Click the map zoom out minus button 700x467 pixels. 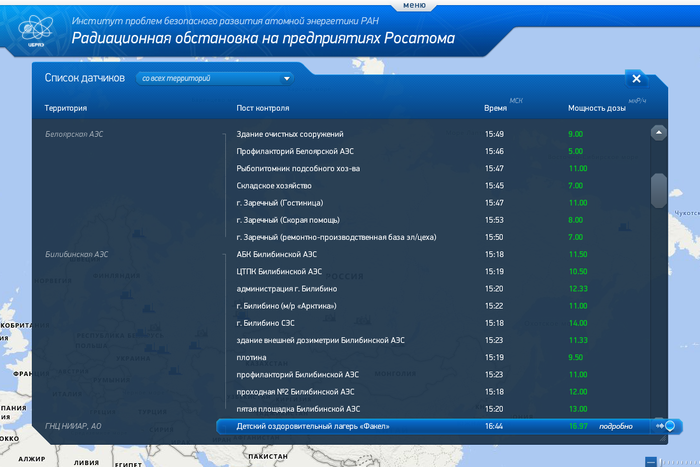pyautogui.click(x=650, y=461)
